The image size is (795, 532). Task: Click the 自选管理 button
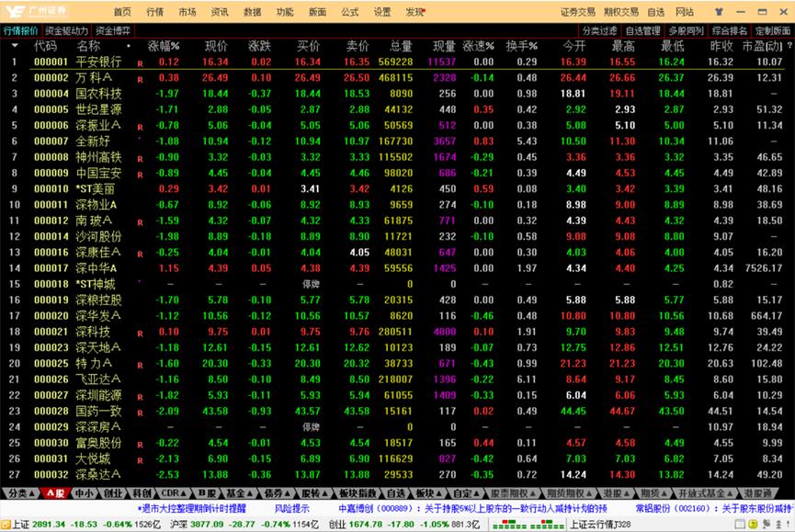(x=642, y=31)
